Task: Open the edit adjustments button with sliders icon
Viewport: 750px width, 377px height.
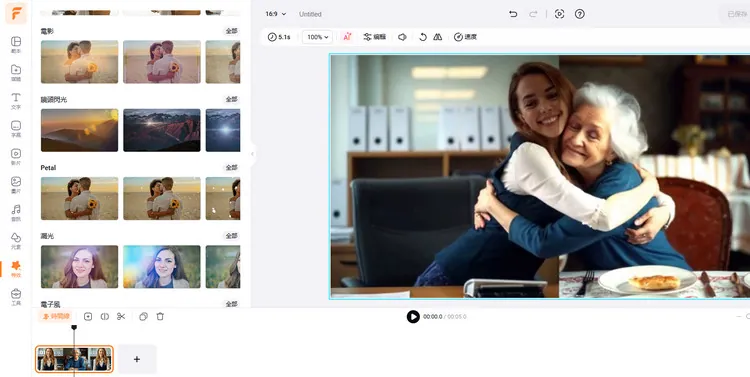Action: click(375, 37)
